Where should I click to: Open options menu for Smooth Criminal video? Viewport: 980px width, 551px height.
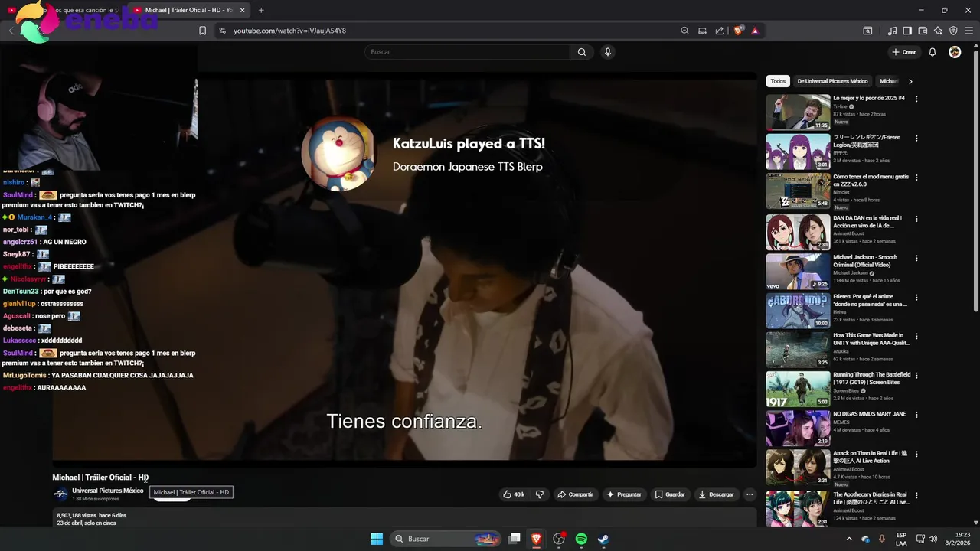coord(916,258)
